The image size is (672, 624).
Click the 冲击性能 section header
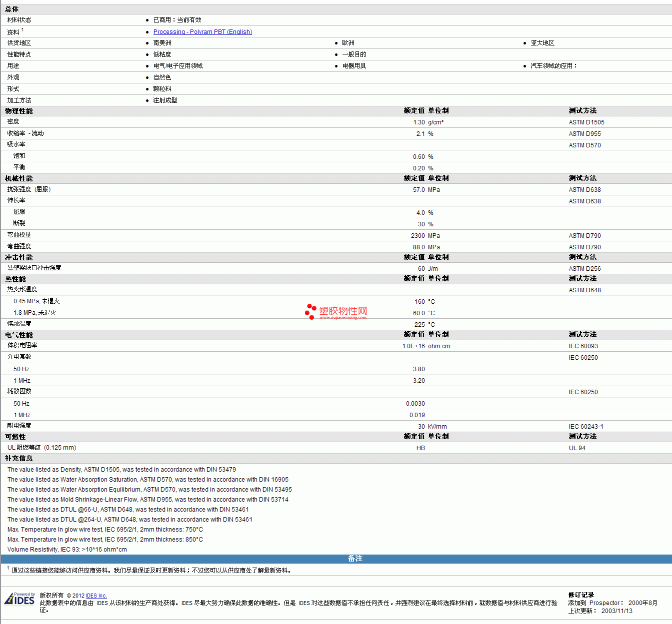click(x=19, y=257)
